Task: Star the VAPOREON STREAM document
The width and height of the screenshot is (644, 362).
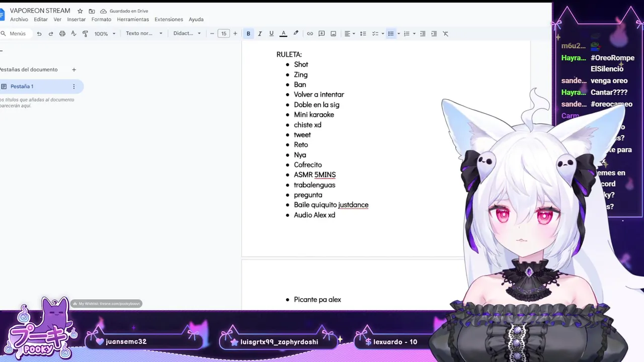Action: [x=80, y=11]
